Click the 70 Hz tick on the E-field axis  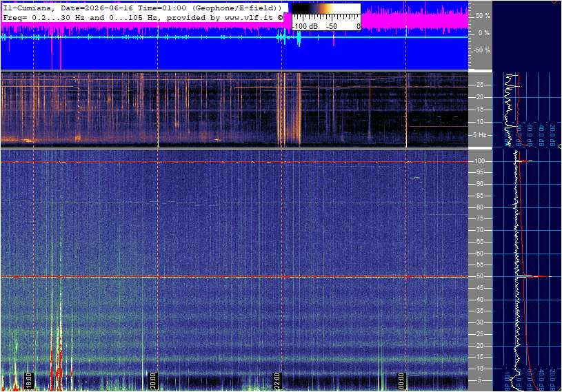click(480, 230)
